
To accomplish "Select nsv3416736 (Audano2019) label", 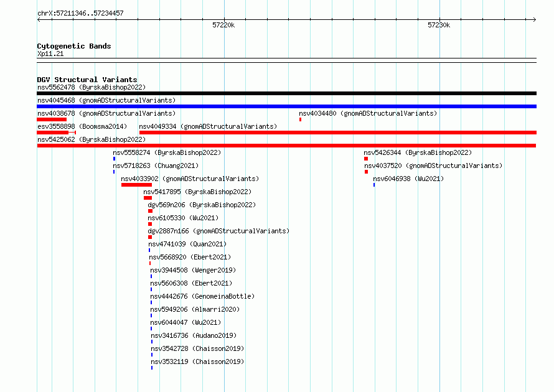I will click(x=194, y=335).
